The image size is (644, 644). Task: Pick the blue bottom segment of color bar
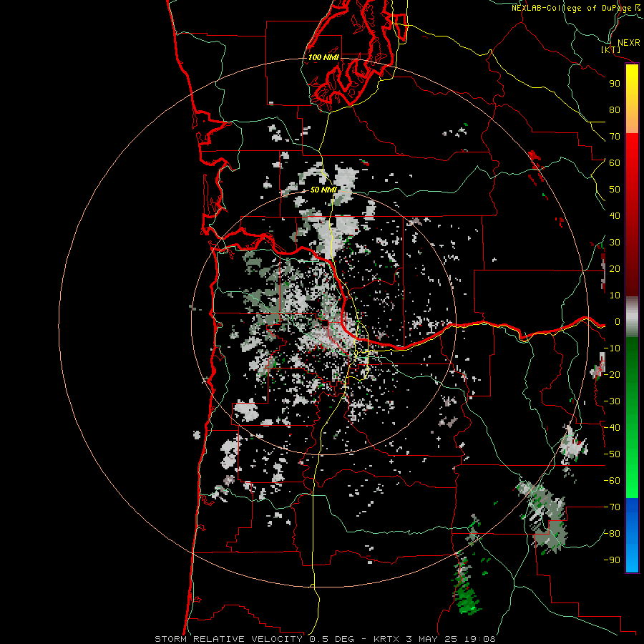632,535
